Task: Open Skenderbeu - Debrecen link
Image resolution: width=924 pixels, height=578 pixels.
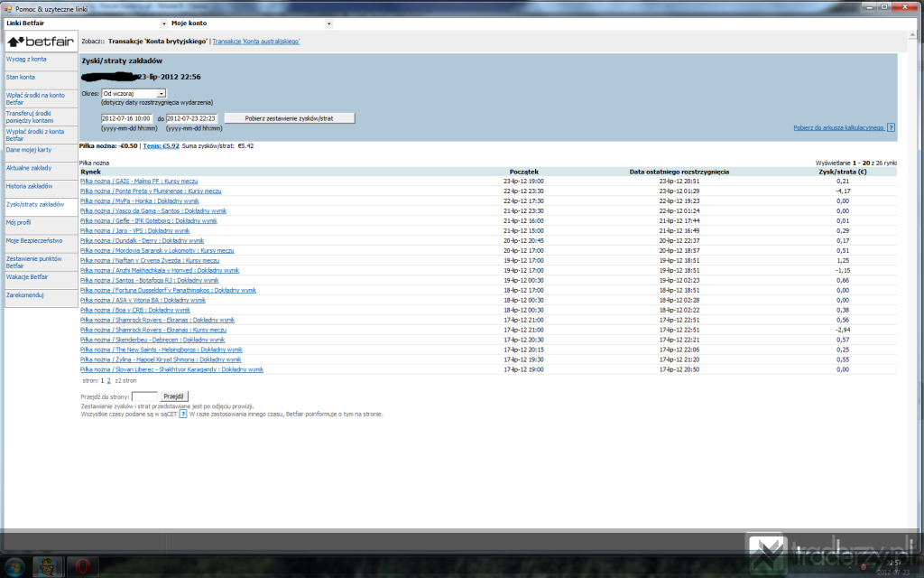Action: pos(152,340)
